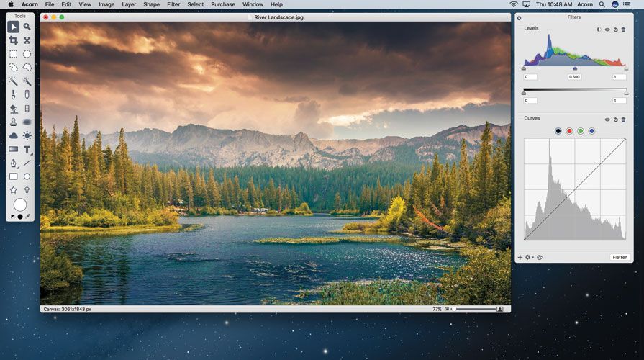Click Levels white point input field

[x=620, y=77]
